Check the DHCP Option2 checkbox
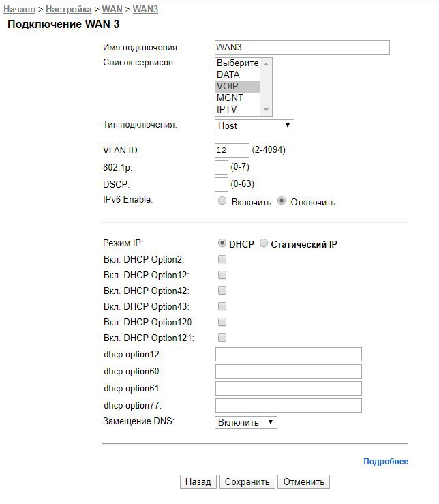Image resolution: width=439 pixels, height=504 pixels. point(222,259)
